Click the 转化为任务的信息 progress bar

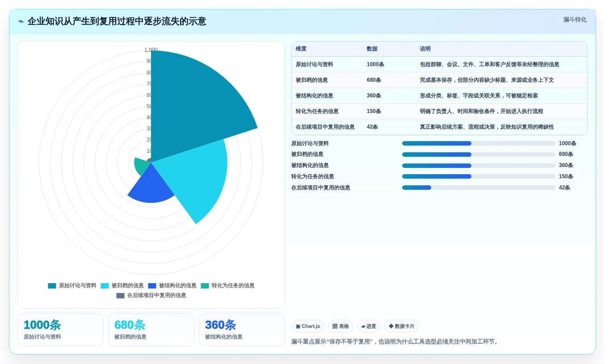point(479,176)
